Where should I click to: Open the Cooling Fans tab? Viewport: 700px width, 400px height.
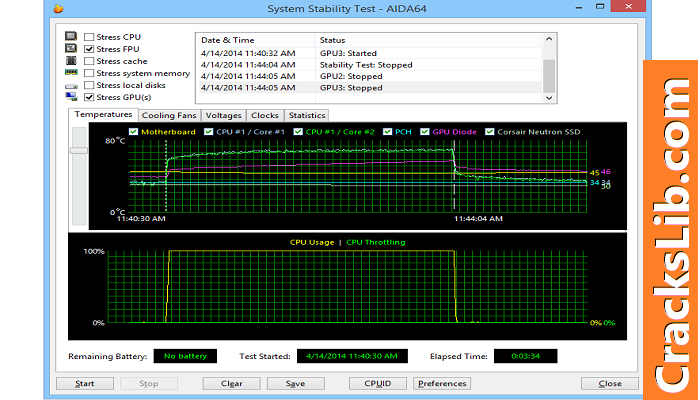pyautogui.click(x=169, y=115)
